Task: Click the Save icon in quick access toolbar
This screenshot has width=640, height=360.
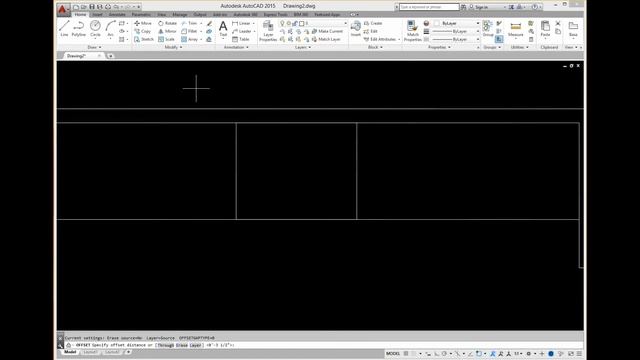Action: pos(92,7)
